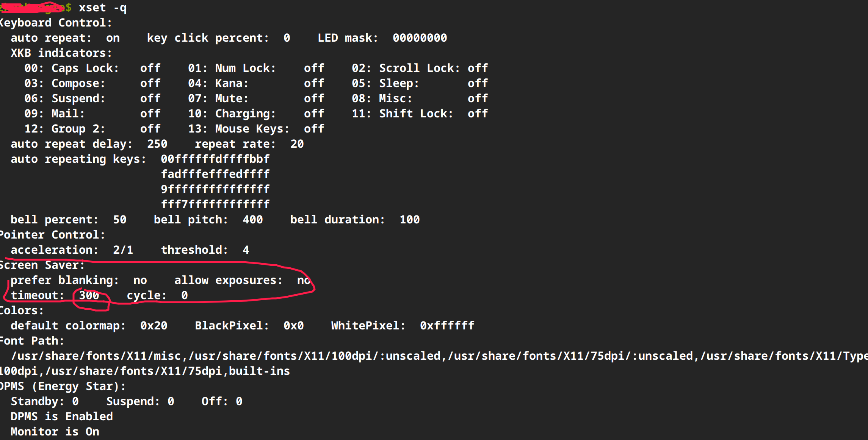Click the repeat rate value 20
This screenshot has height=440, width=868.
[297, 144]
